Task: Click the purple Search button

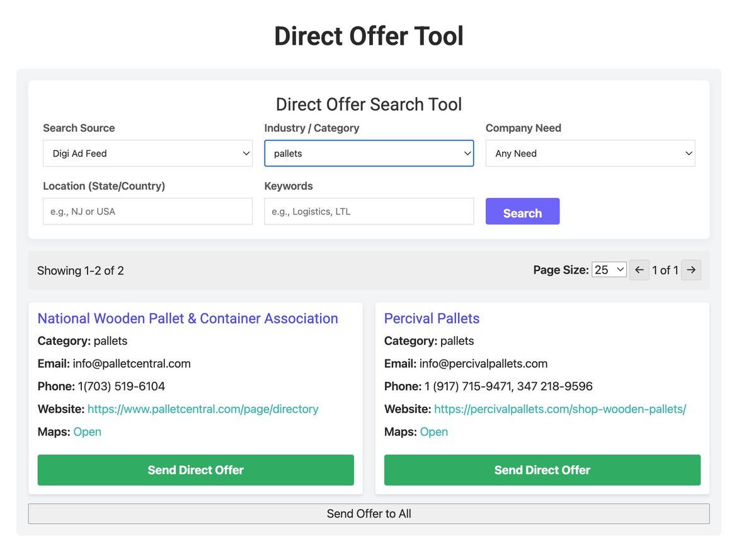Action: tap(522, 211)
